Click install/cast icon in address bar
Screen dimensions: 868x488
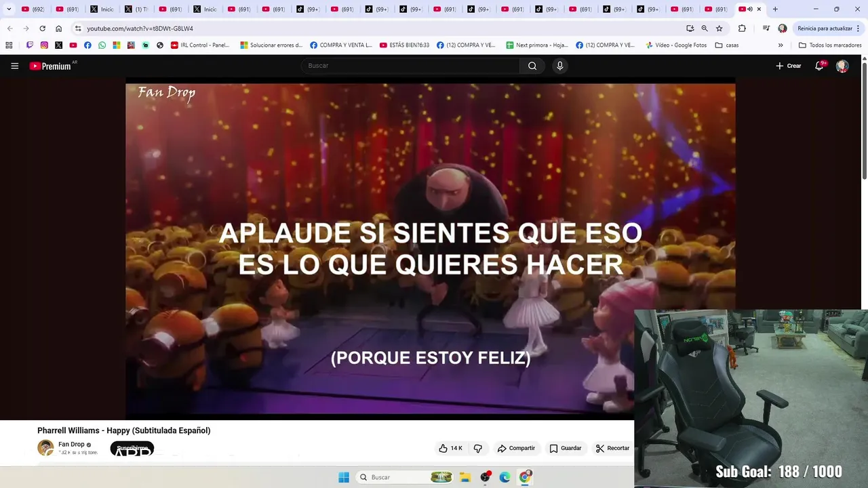pos(690,28)
